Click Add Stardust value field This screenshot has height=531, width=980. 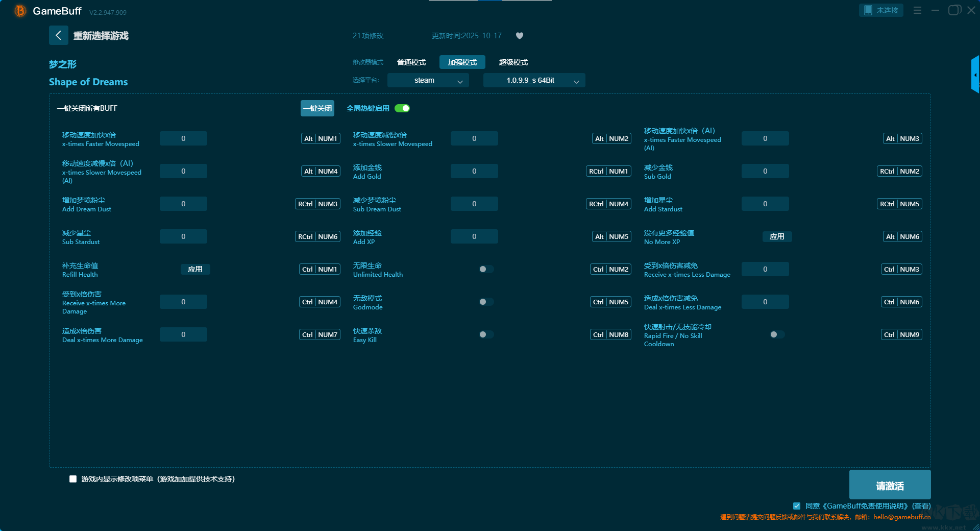[x=765, y=204]
